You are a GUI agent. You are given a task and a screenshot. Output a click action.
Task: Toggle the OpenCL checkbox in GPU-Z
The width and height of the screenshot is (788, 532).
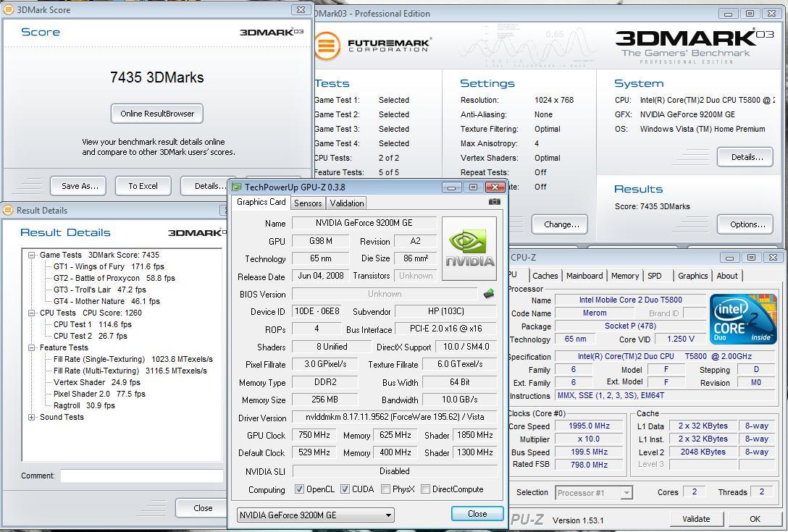(300, 489)
